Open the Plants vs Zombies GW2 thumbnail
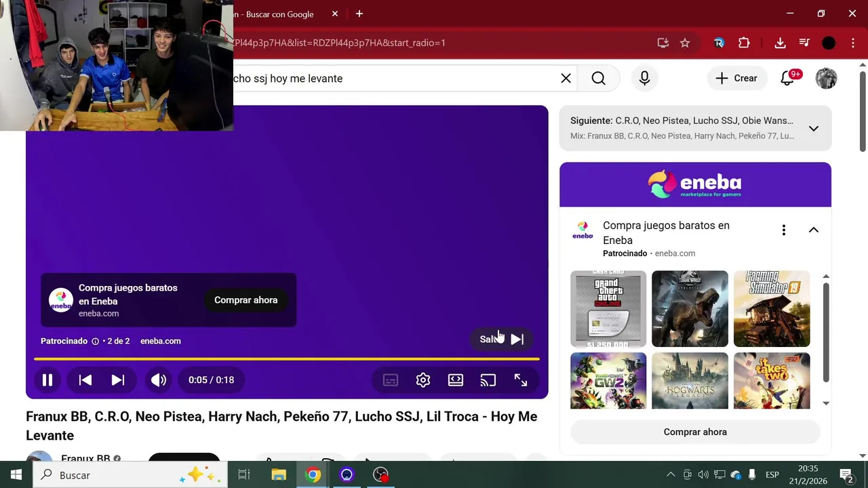 pos(608,381)
